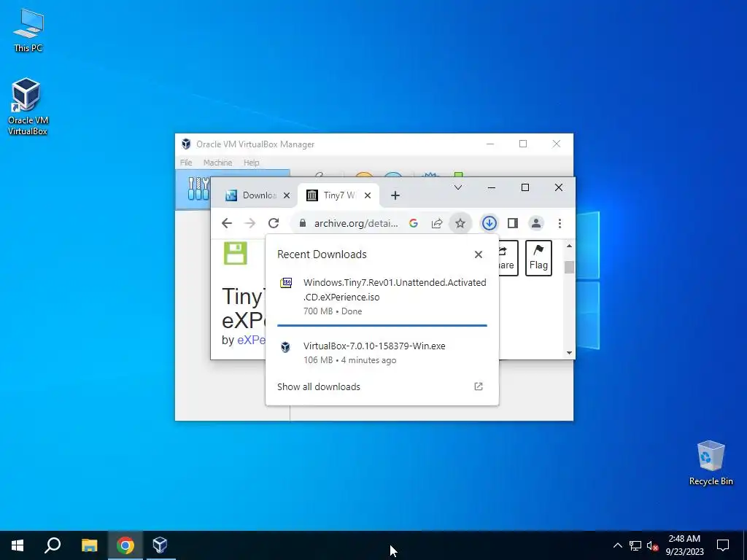Click the ISO file icon in downloads
Screen dimensions: 747x560
[x=286, y=283]
